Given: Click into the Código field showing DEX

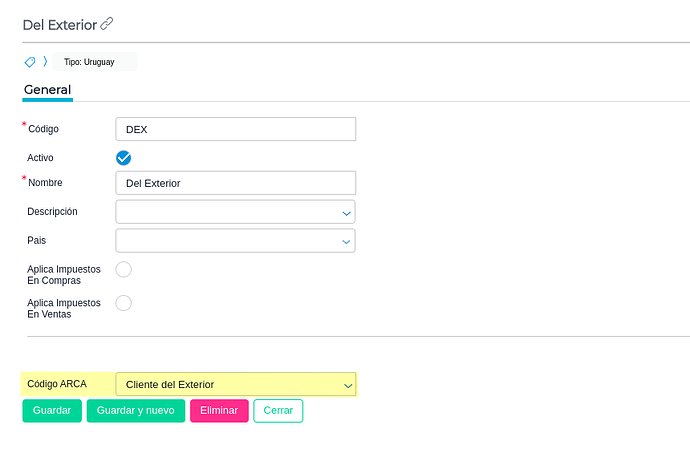Looking at the screenshot, I should click(x=235, y=129).
